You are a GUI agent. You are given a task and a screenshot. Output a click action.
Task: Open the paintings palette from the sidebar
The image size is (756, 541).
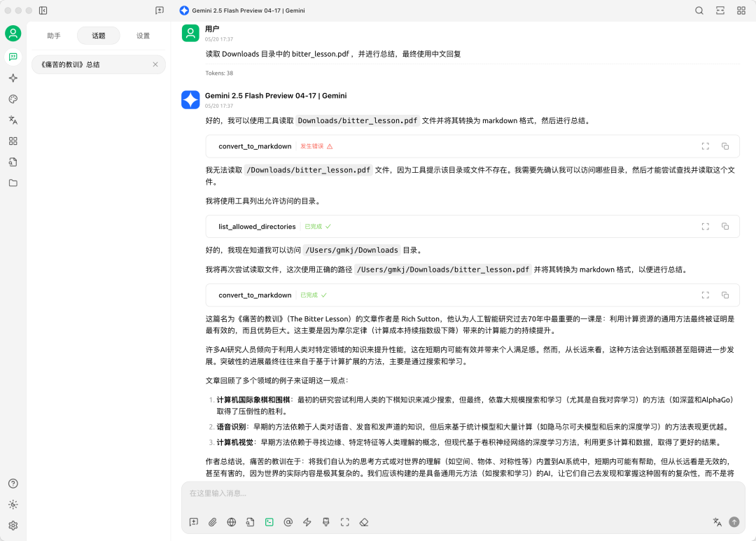click(x=13, y=99)
